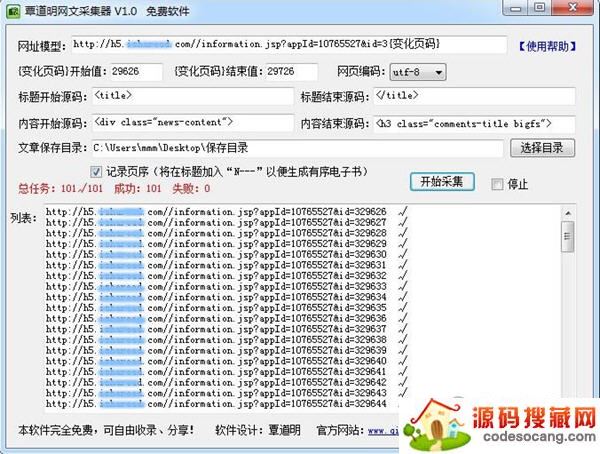
Task: Click the 文章保存目录 path field
Action: 298,148
